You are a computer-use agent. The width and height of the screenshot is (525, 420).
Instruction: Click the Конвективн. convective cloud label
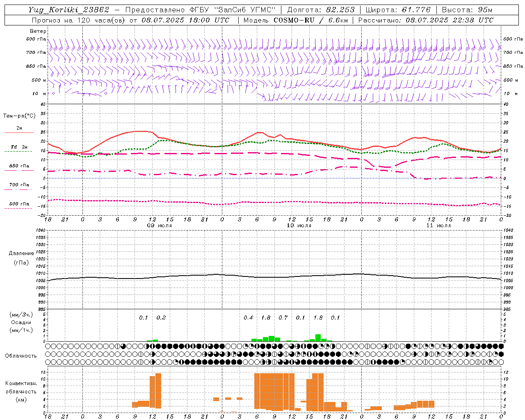pyautogui.click(x=21, y=383)
